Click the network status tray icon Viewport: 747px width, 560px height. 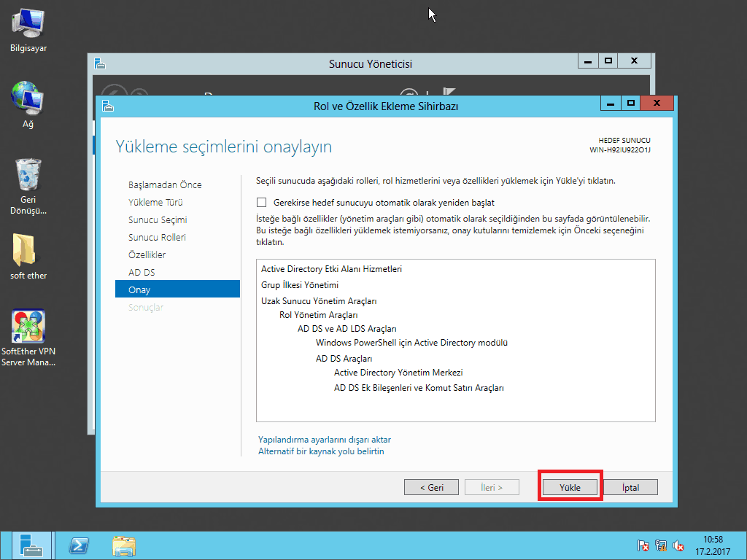[x=661, y=545]
